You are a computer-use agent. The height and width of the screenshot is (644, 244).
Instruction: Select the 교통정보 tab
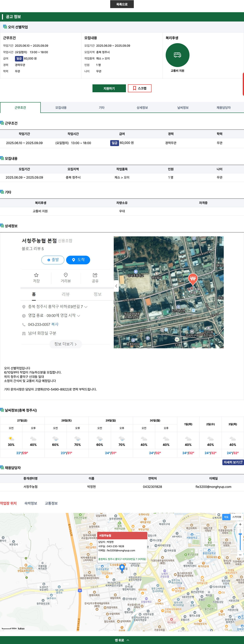[x=51, y=503]
